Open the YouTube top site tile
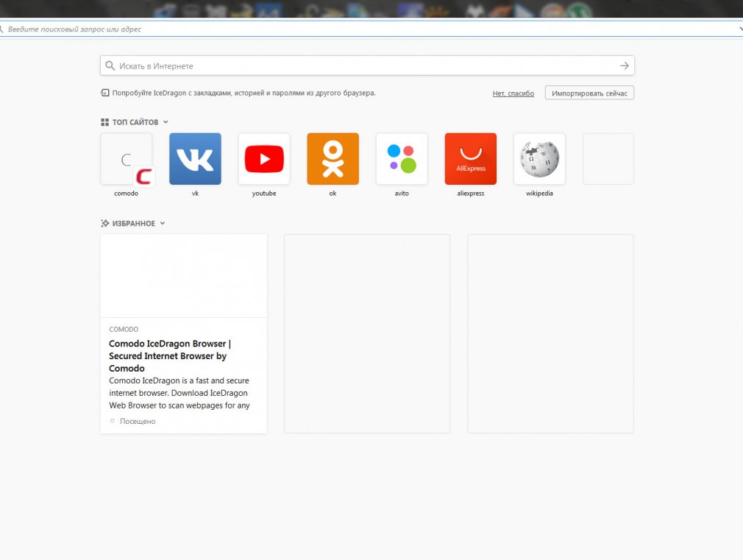The height and width of the screenshot is (560, 743). point(264,159)
